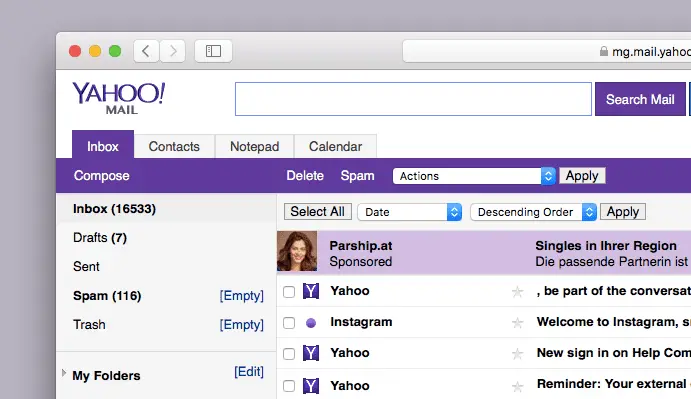The height and width of the screenshot is (399, 691).
Task: Click the Parship.at sender name
Action: (361, 246)
